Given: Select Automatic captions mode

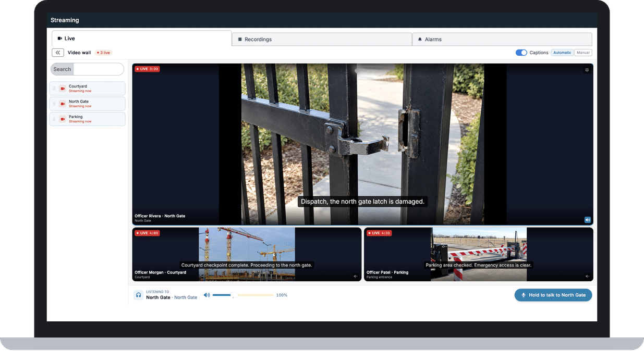Looking at the screenshot, I should pos(562,53).
